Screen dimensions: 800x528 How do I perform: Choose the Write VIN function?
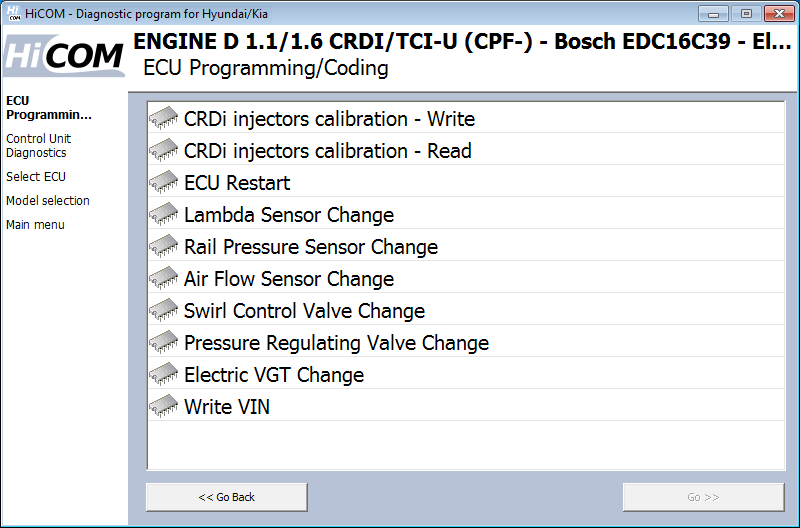click(x=226, y=407)
